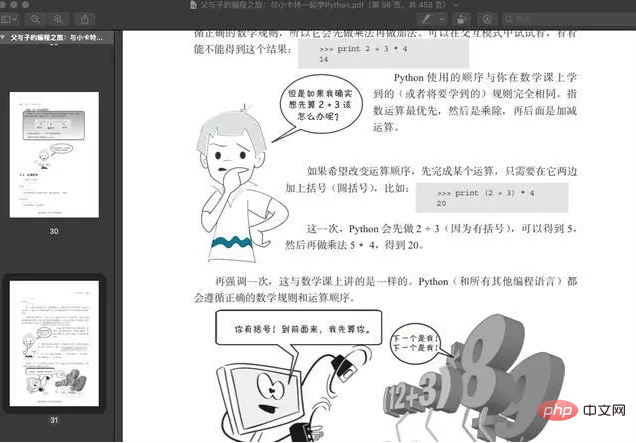
Task: Click the document title in the title bar
Action: pyautogui.click(x=322, y=5)
